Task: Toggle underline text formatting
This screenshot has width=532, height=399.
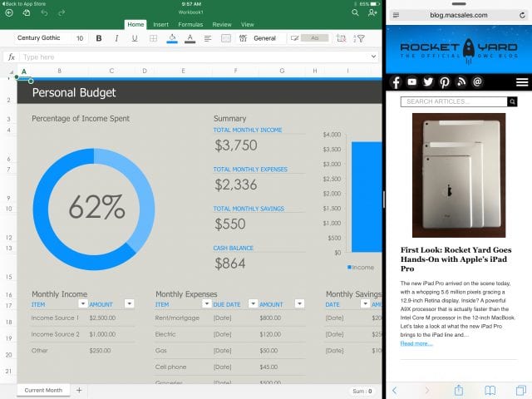Action: pos(134,38)
